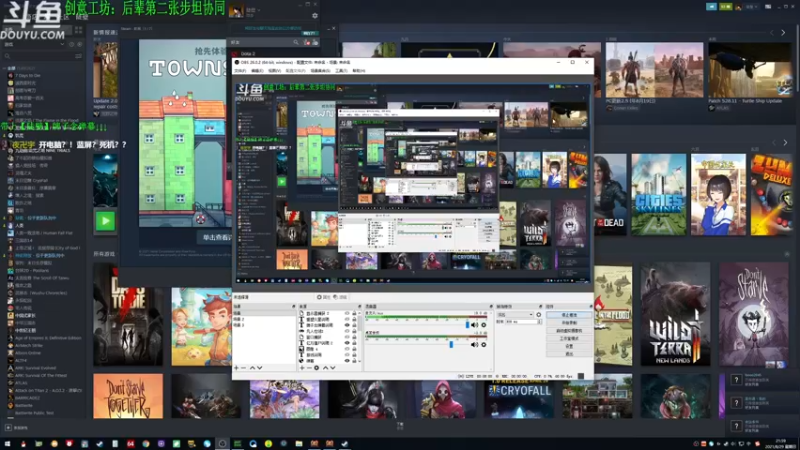Screen dimensions: 800x450
Task: Select Albion Online in Steam game list
Action: pos(29,353)
